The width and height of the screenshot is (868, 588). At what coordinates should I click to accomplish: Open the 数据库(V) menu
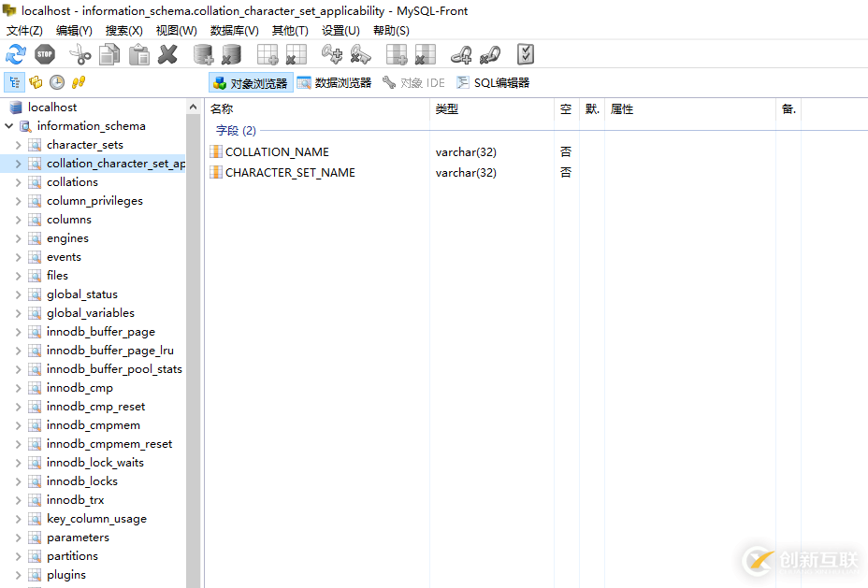tap(234, 31)
